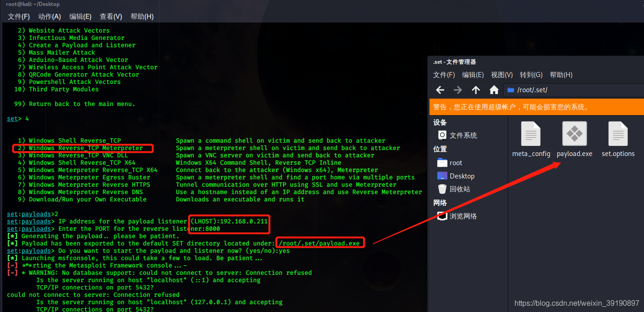The height and width of the screenshot is (312, 644).
Task: Select 回收站 label in sidebar
Action: click(460, 189)
